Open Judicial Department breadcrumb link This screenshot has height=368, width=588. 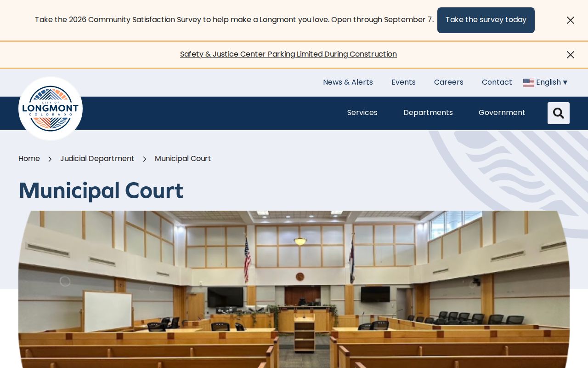coord(97,159)
